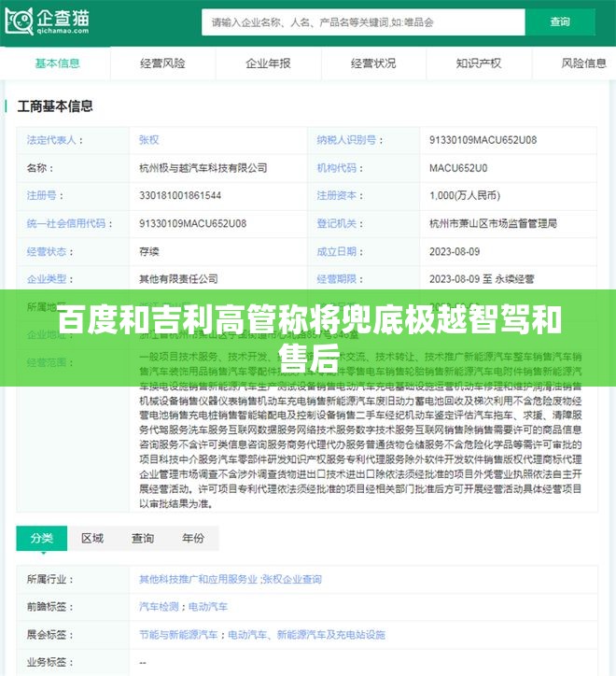Click the 注册号 label
Image resolution: width=616 pixels, height=676 pixels.
[45, 195]
